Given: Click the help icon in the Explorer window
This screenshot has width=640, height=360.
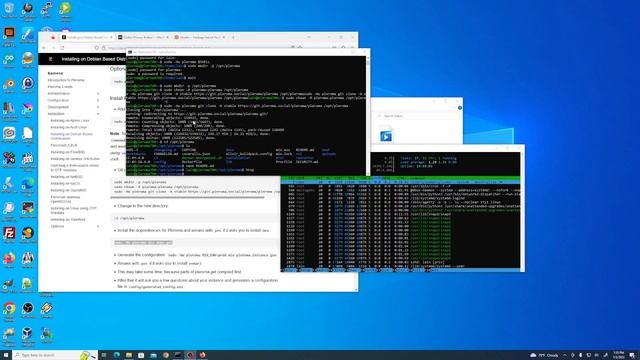Looking at the screenshot, I should click(x=460, y=108).
